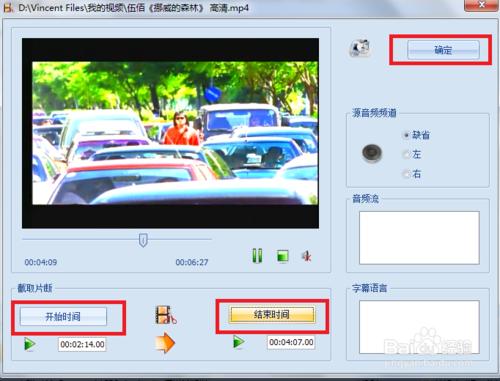
Task: Click the start time field 00:02:14.00
Action: [x=82, y=344]
